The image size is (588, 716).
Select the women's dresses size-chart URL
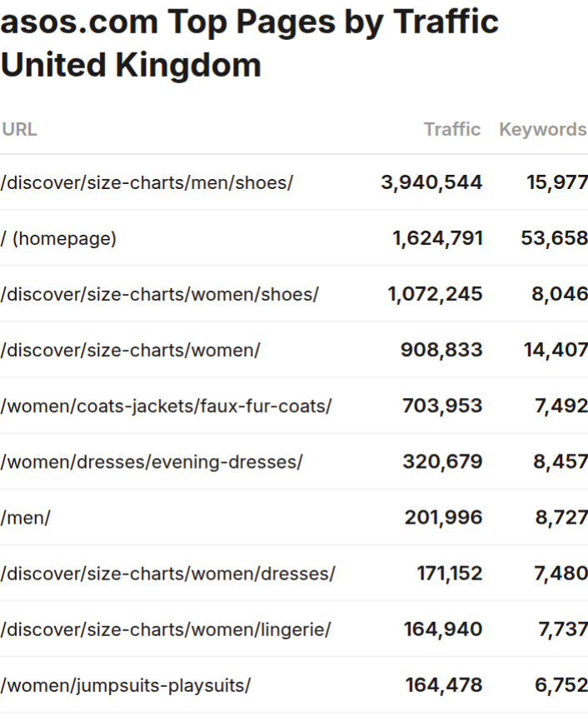coord(167,574)
